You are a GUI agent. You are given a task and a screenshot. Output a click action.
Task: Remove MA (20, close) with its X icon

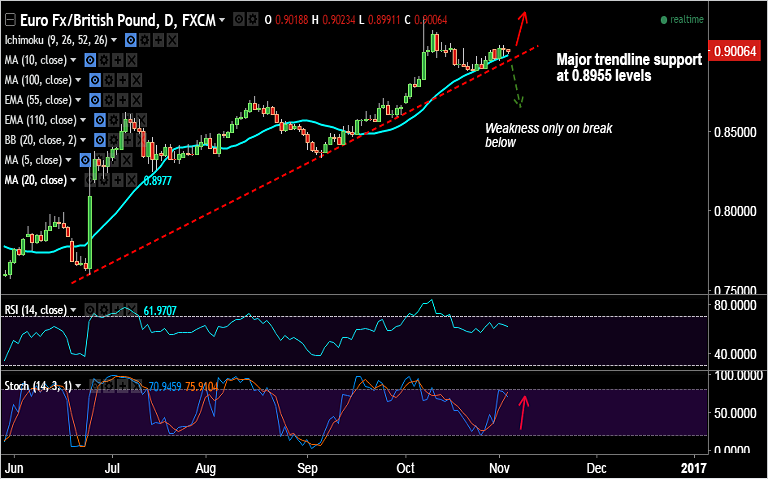click(x=131, y=180)
